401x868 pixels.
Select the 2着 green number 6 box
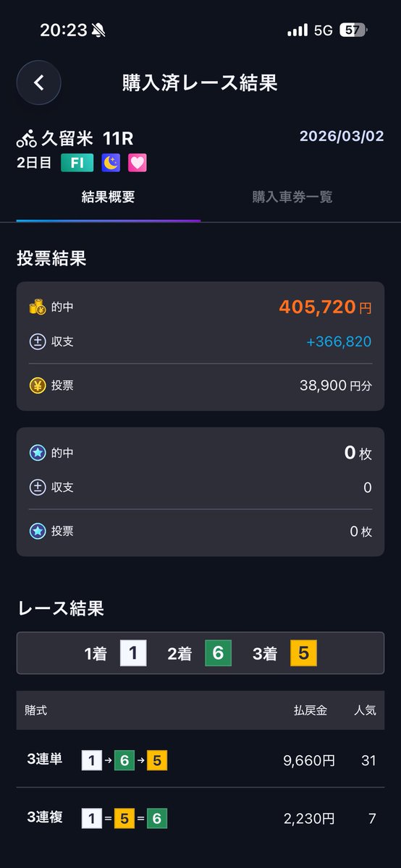(218, 653)
